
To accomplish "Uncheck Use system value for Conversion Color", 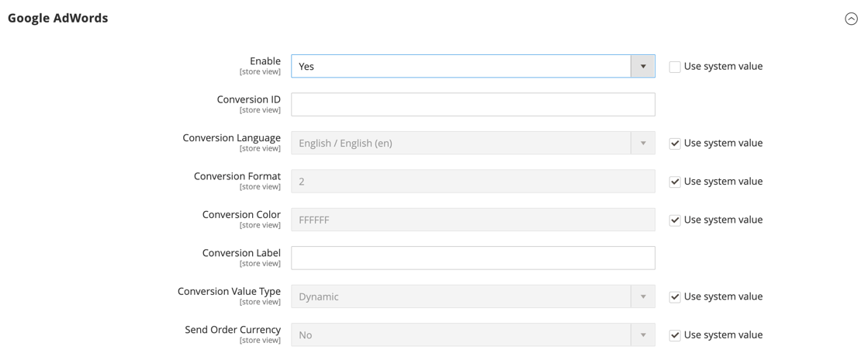I will coord(675,220).
